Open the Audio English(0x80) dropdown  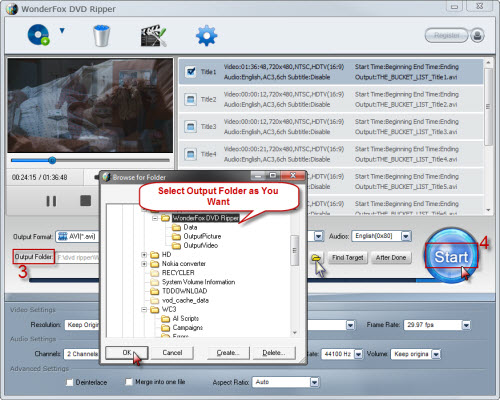point(381,236)
